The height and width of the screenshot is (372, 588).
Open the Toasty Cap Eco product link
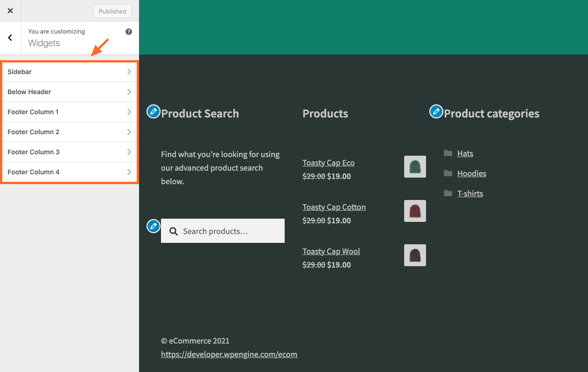329,162
